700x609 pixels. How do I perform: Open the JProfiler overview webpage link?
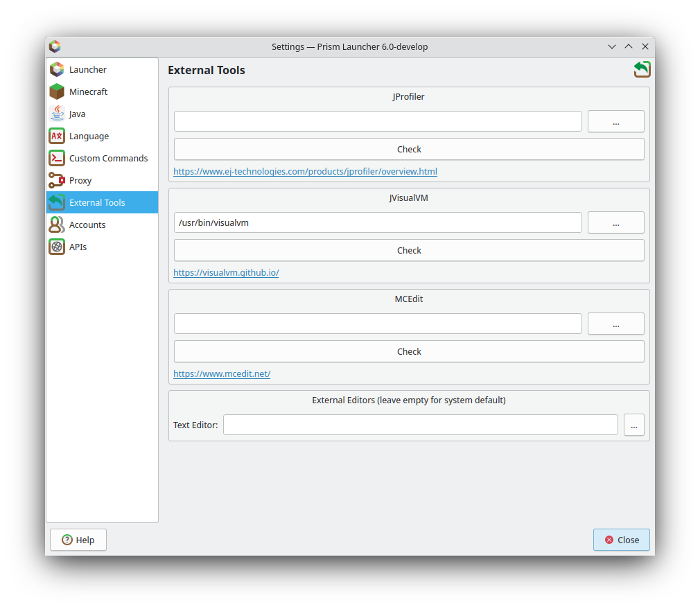[x=305, y=171]
